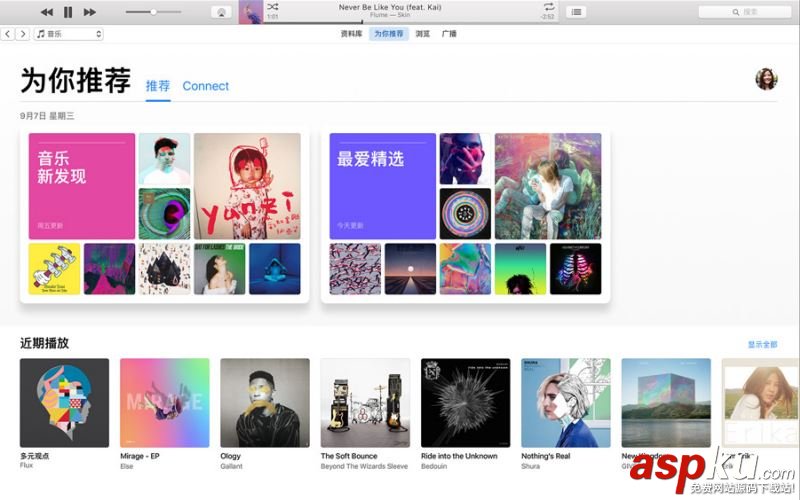Open The Soft Bounce album cover

tap(365, 403)
